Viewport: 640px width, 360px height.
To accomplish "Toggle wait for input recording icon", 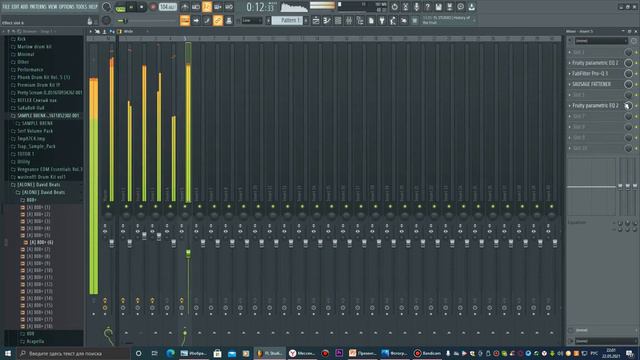I will [x=196, y=7].
